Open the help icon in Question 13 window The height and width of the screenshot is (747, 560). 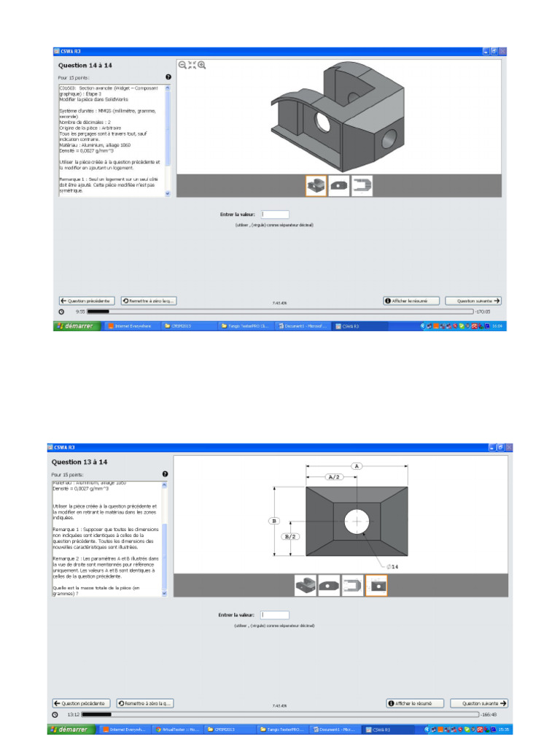tap(165, 474)
